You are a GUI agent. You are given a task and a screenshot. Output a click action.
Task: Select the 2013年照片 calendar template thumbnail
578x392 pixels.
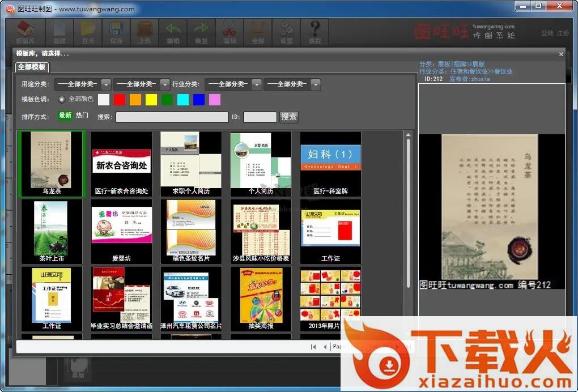(331, 299)
